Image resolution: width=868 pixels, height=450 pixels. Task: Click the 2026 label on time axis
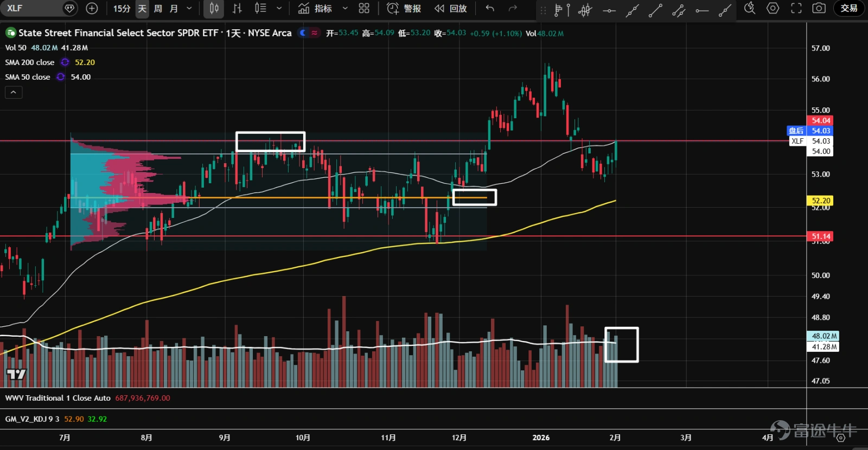pos(541,438)
